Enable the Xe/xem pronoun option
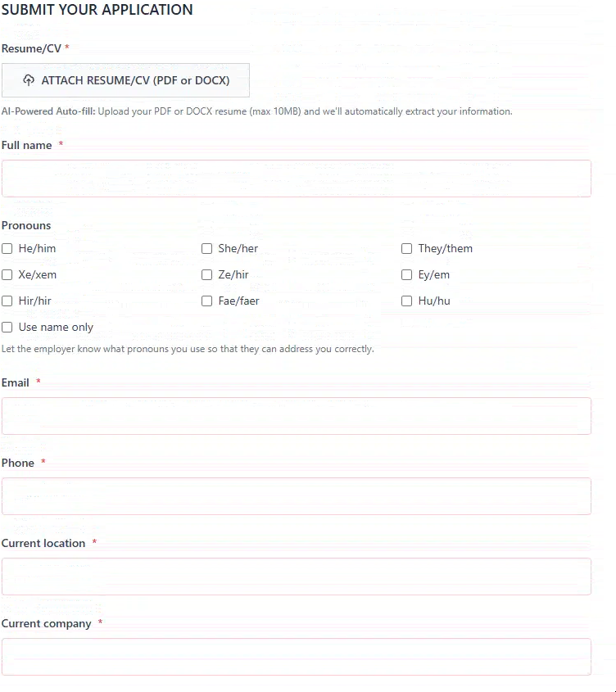Image resolution: width=616 pixels, height=692 pixels. point(7,275)
